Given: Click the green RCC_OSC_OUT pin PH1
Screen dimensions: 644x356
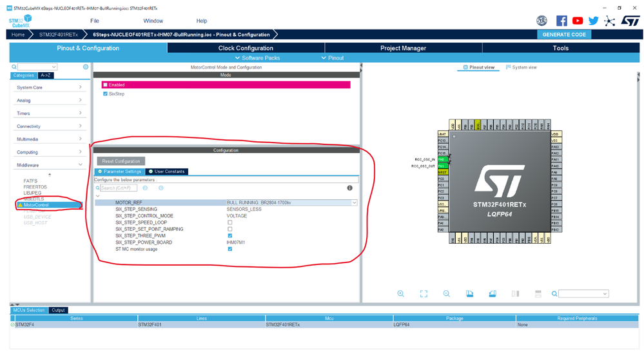Looking at the screenshot, I should coord(442,166).
